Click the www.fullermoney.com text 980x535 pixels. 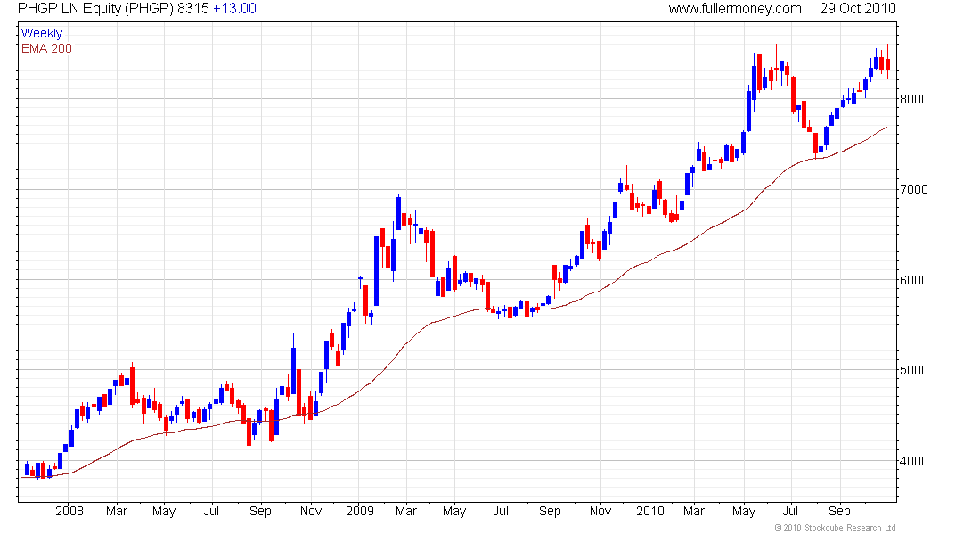click(x=735, y=9)
